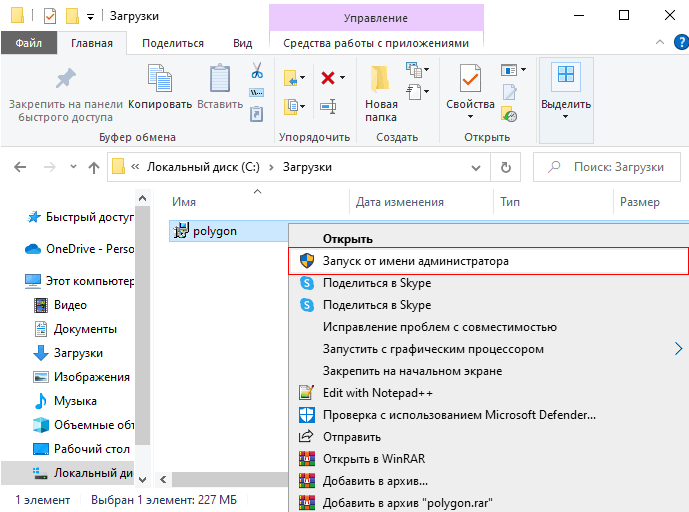Click the Paste clipboard icon
689x512 pixels.
pyautogui.click(x=219, y=79)
